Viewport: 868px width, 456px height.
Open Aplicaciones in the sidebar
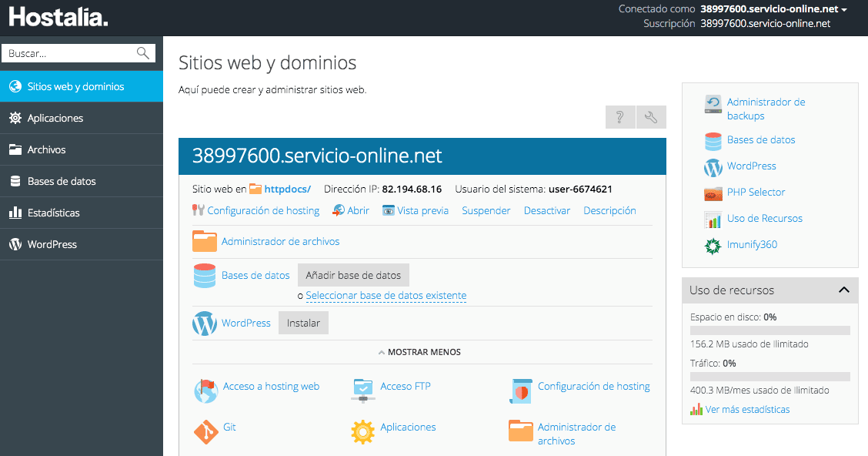pos(82,118)
